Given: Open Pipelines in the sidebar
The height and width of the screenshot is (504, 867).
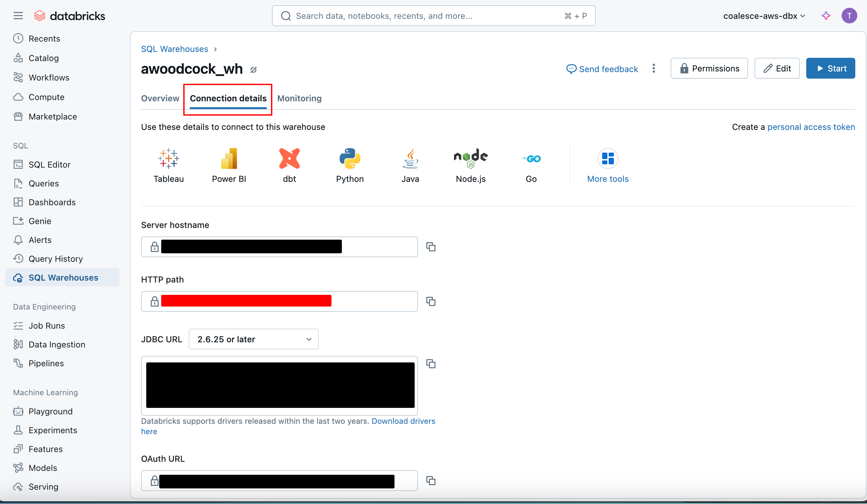Looking at the screenshot, I should (63, 363).
